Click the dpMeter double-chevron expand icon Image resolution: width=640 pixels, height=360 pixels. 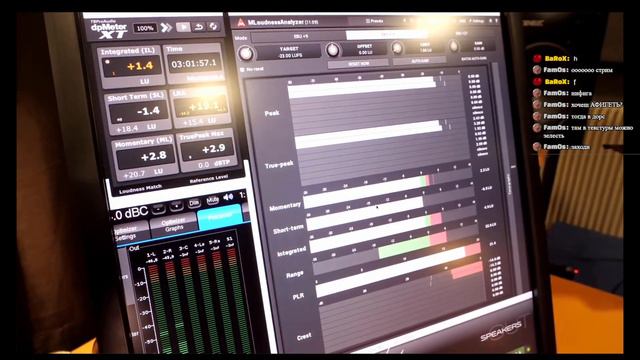click(x=166, y=28)
